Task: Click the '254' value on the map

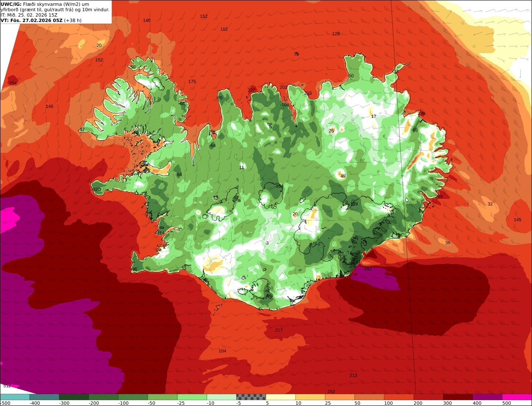Action: pyautogui.click(x=13, y=83)
